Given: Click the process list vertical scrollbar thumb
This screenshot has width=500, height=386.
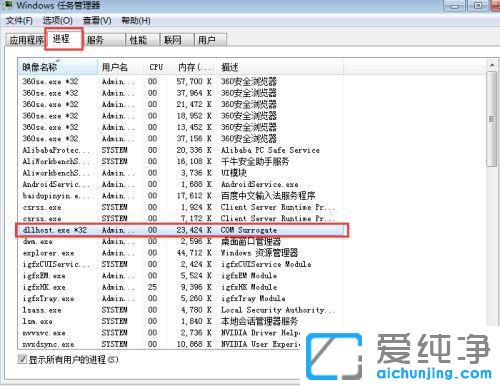Looking at the screenshot, I should pyautogui.click(x=492, y=119).
